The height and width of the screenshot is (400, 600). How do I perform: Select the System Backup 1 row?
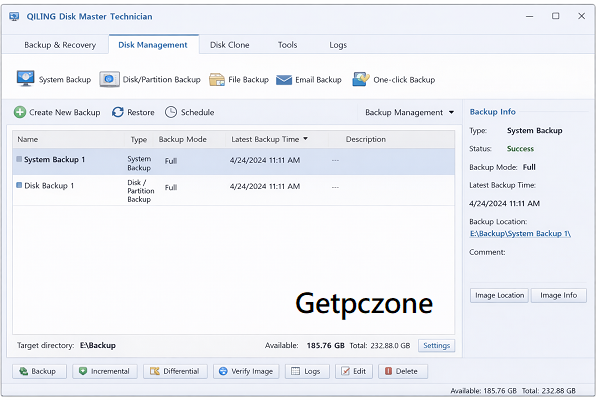pos(234,162)
